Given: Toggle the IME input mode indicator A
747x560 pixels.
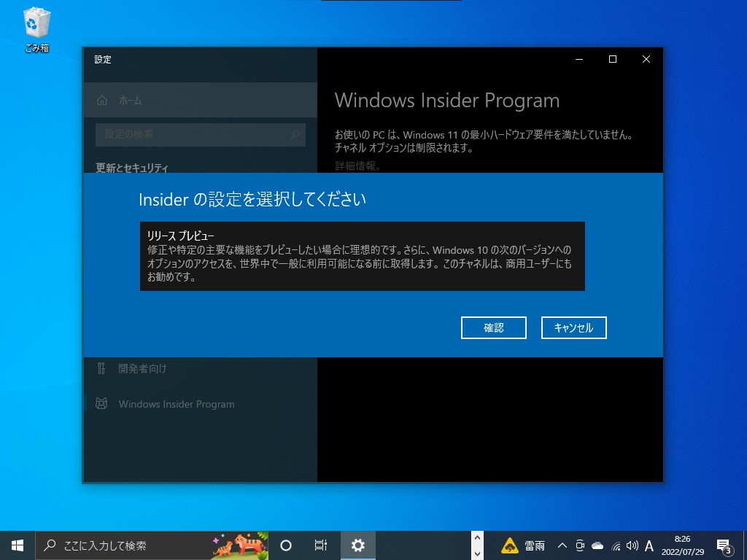Looking at the screenshot, I should pos(649,545).
